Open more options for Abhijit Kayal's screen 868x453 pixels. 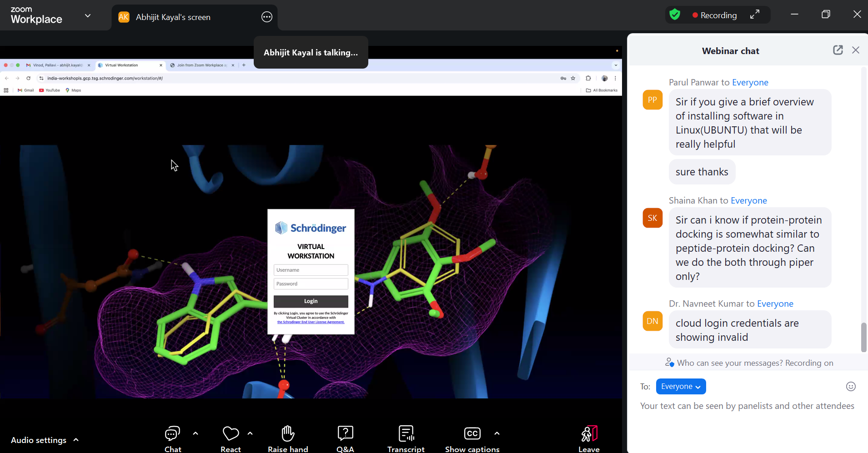click(x=267, y=17)
